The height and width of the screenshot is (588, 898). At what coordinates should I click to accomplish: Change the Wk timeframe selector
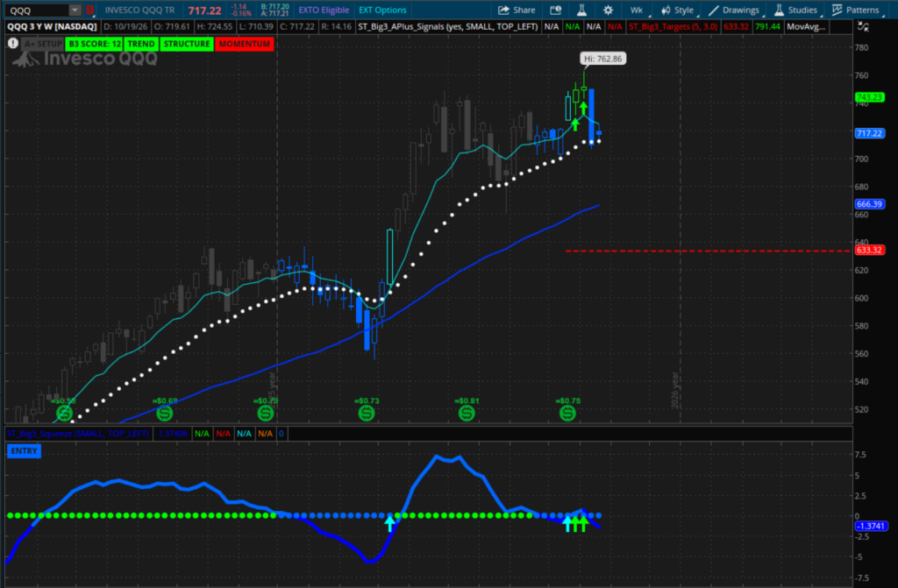[x=637, y=10]
